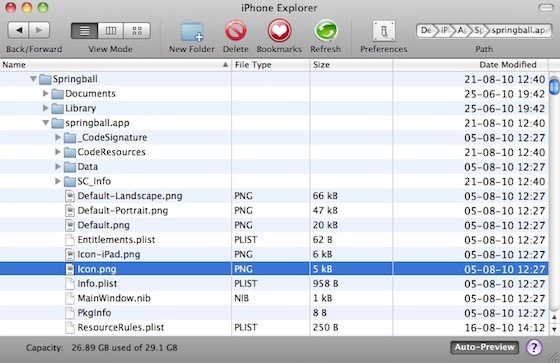Viewport: 560px width, 363px height.
Task: Select the Library folder icon
Action: pos(58,108)
